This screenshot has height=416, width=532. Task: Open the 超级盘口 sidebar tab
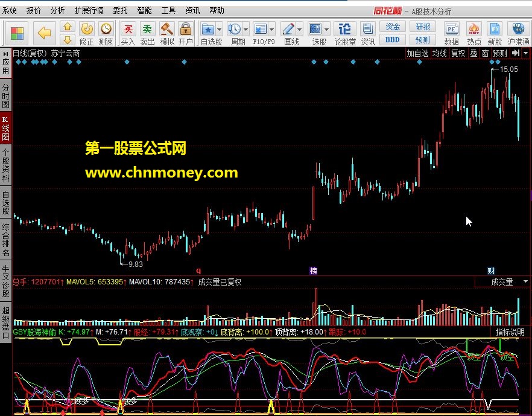6,322
